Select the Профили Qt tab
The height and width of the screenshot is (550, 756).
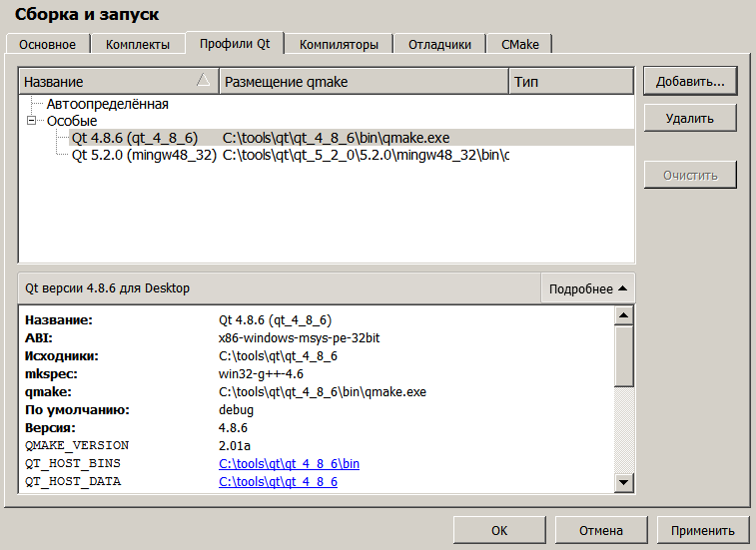[x=235, y=43]
